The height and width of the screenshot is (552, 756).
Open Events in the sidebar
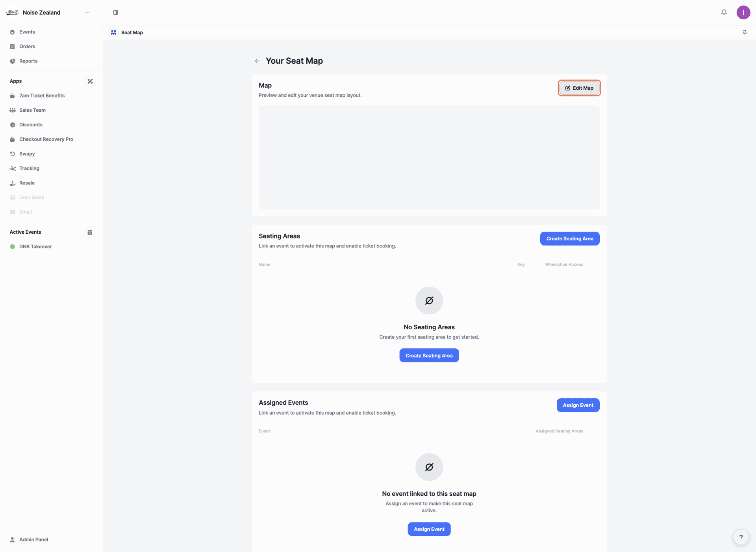click(27, 32)
